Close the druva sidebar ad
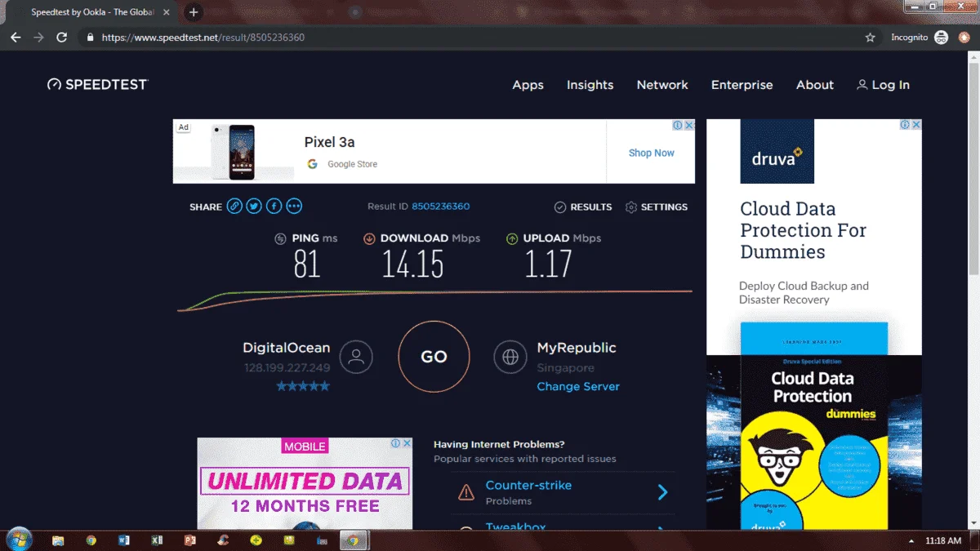980x551 pixels. point(916,125)
